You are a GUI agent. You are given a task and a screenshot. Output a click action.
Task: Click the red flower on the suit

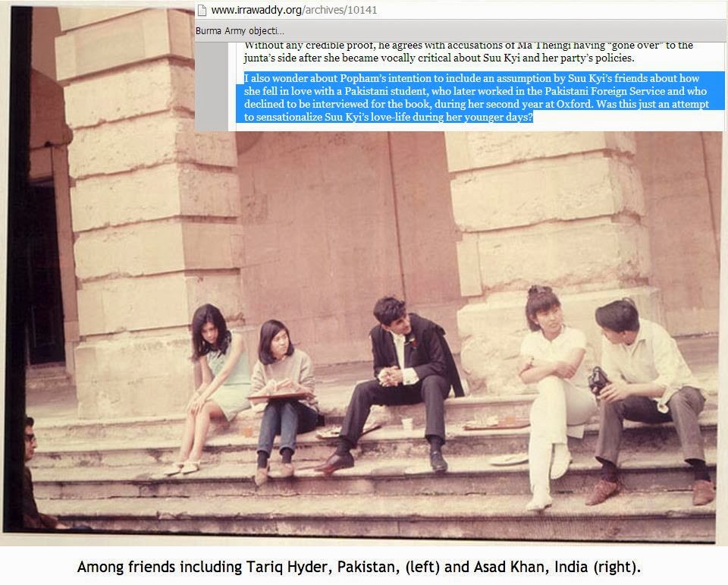point(413,344)
